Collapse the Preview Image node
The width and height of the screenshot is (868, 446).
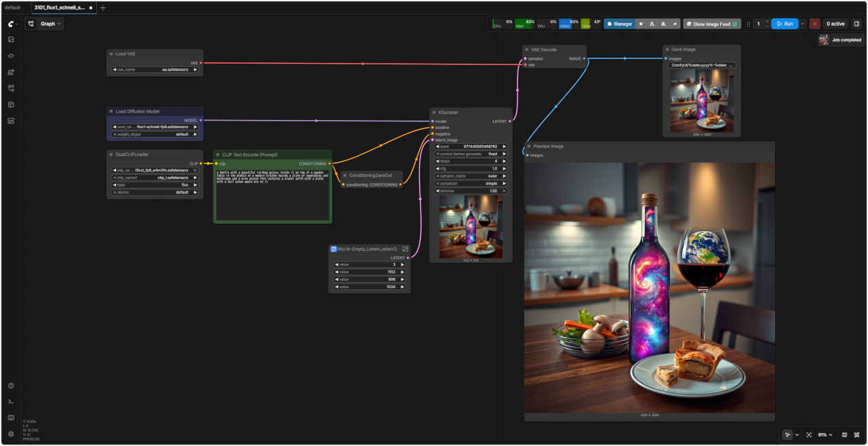click(529, 146)
